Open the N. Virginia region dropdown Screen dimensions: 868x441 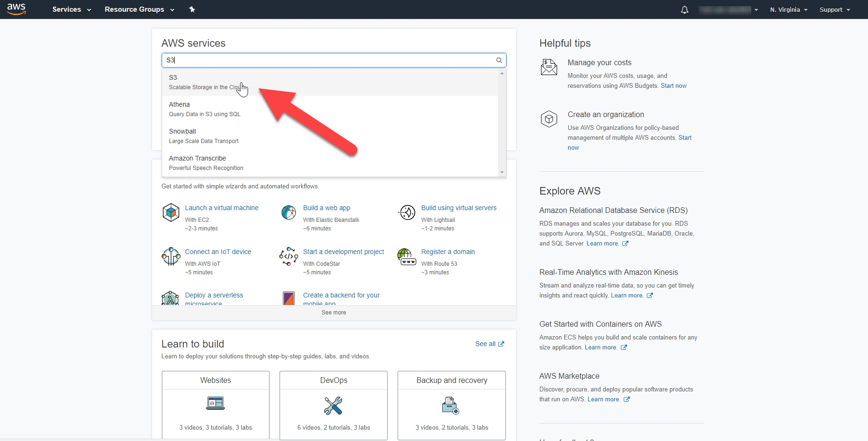point(789,9)
